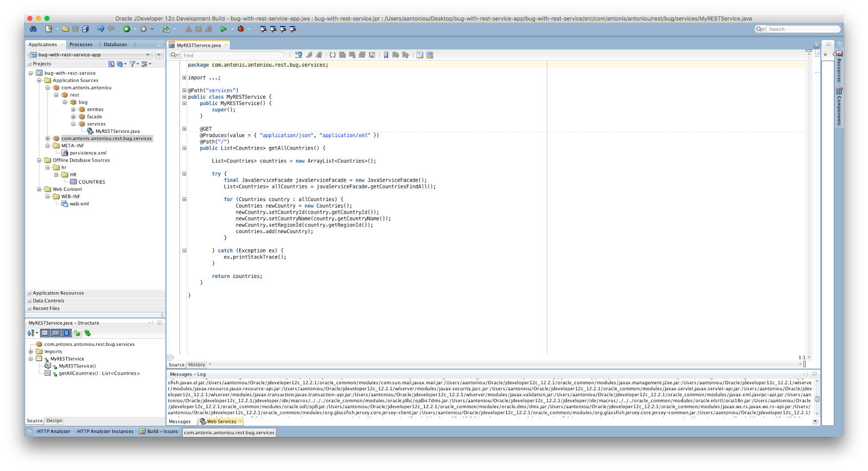Viewport: 868px width, 471px height.
Task: Click the binoculars search icon in main toolbar
Action: coord(33,29)
